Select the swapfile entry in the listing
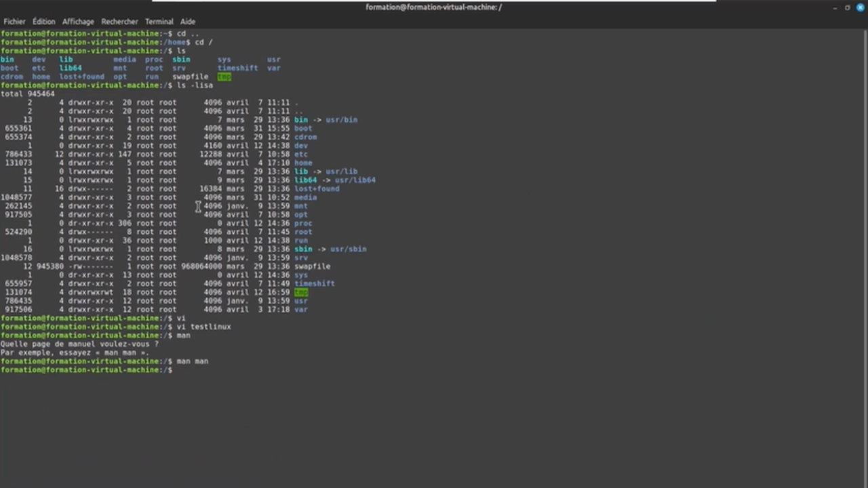The width and height of the screenshot is (868, 488). [312, 266]
